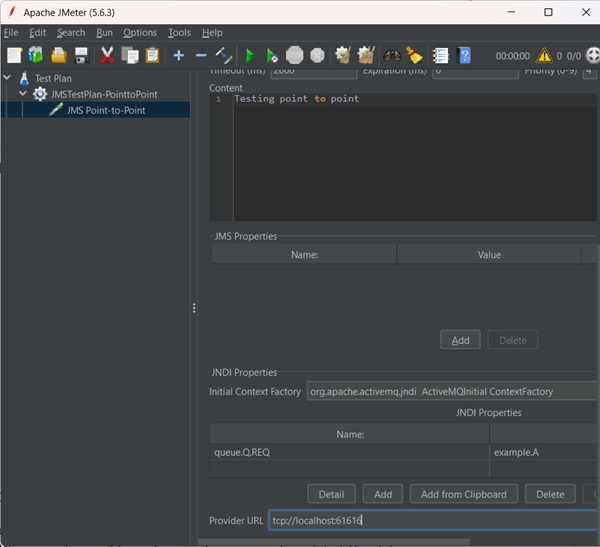Click the Detail button in JNDI Properties
Image resolution: width=600 pixels, height=547 pixels.
(x=331, y=494)
